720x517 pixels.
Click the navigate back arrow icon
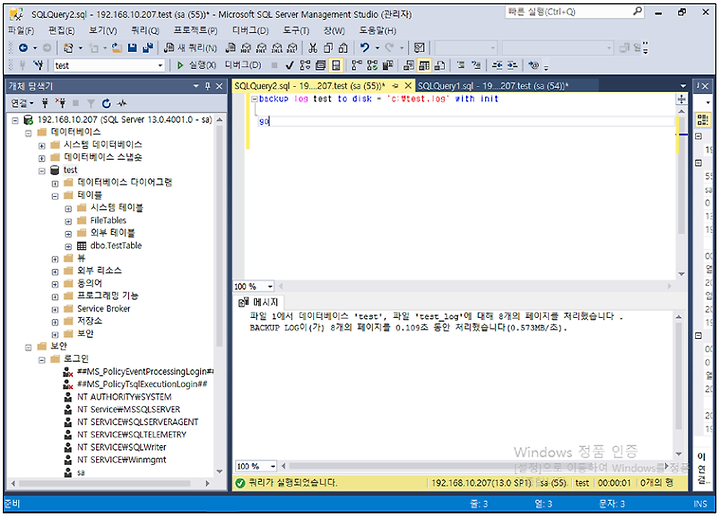23,48
